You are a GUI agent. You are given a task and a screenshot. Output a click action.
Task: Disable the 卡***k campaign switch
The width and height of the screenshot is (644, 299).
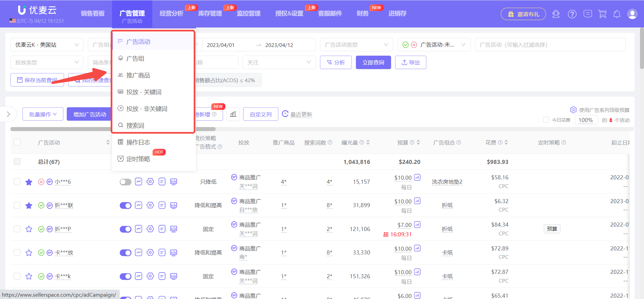point(125,277)
